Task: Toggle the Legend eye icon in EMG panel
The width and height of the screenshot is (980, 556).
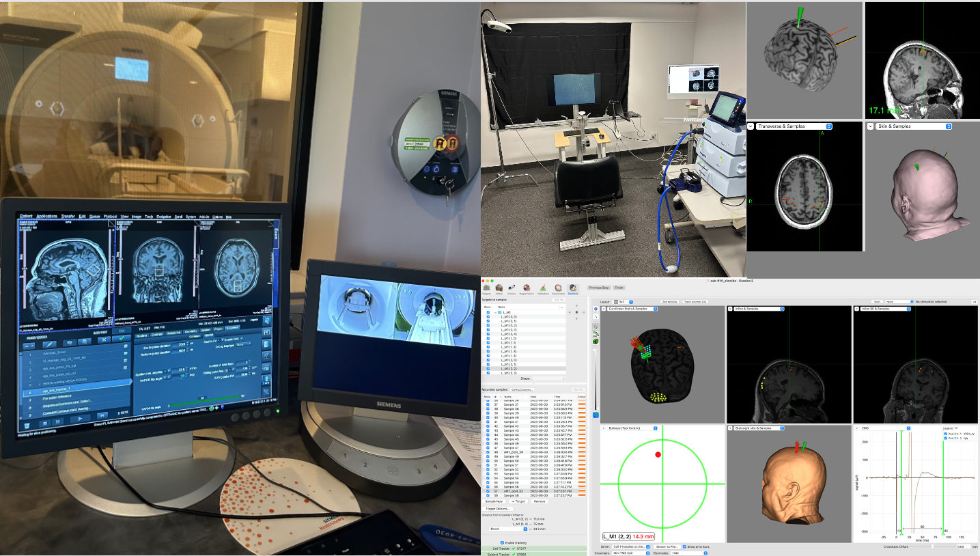Action: coord(956,428)
